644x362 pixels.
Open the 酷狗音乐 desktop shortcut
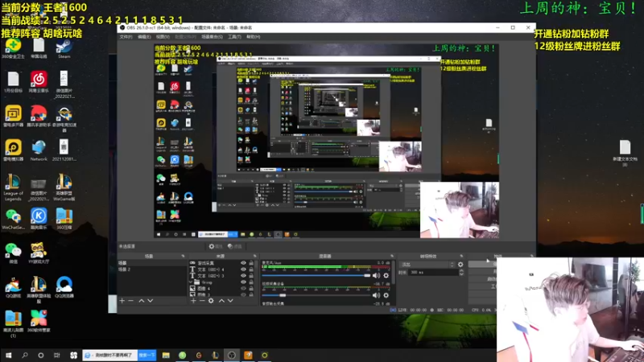point(39,218)
